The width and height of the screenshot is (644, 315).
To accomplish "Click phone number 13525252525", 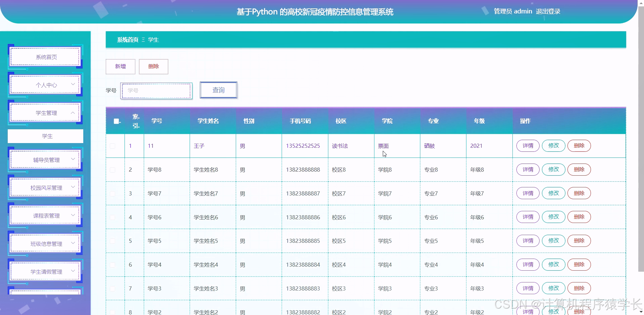I will [x=303, y=146].
